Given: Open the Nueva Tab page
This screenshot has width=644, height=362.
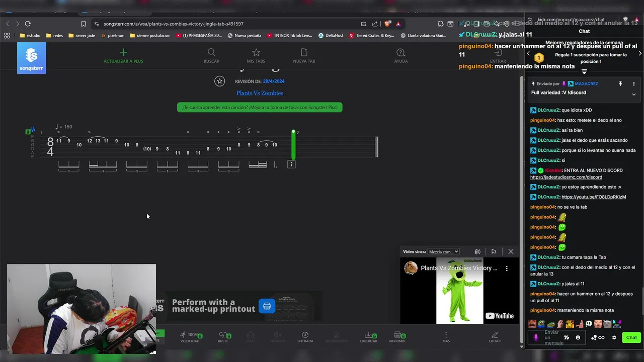Looking at the screenshot, I should [304, 56].
